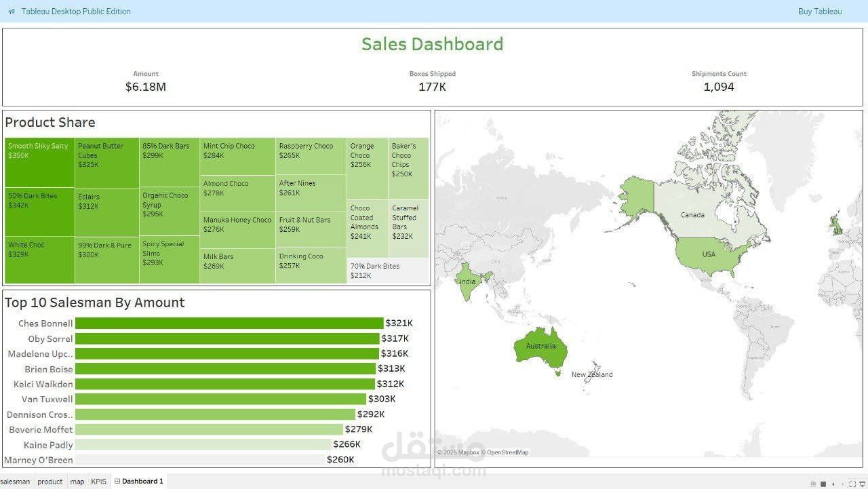Enter fullscreen using the status bar icon
This screenshot has width=868, height=489.
point(853,484)
